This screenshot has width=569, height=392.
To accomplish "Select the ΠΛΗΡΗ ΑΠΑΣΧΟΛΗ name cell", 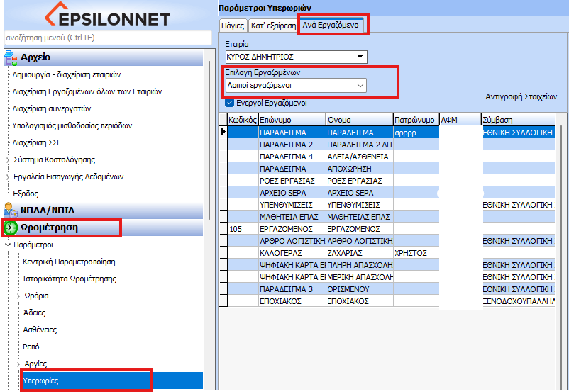I will click(360, 265).
